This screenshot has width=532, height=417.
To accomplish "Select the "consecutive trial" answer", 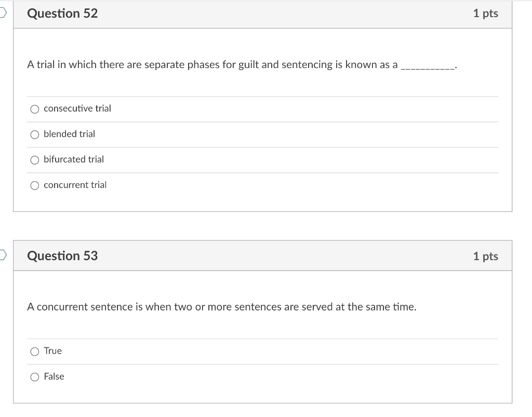I will (x=34, y=109).
